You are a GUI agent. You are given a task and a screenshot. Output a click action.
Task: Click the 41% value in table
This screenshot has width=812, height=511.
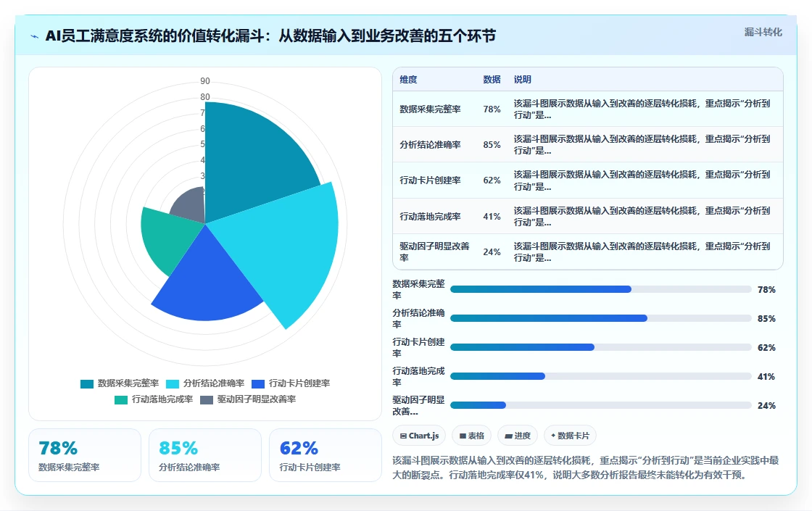point(492,217)
